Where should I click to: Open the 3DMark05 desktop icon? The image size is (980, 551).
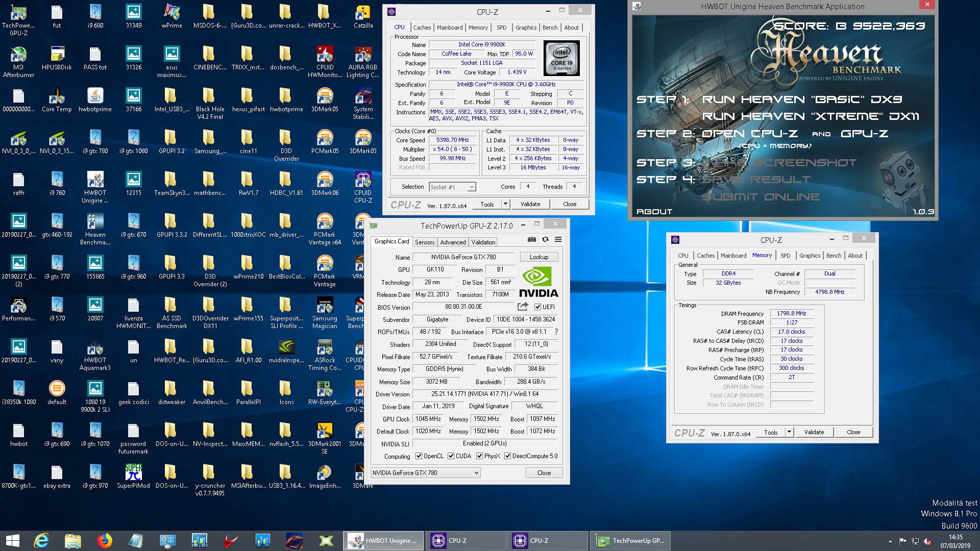325,100
